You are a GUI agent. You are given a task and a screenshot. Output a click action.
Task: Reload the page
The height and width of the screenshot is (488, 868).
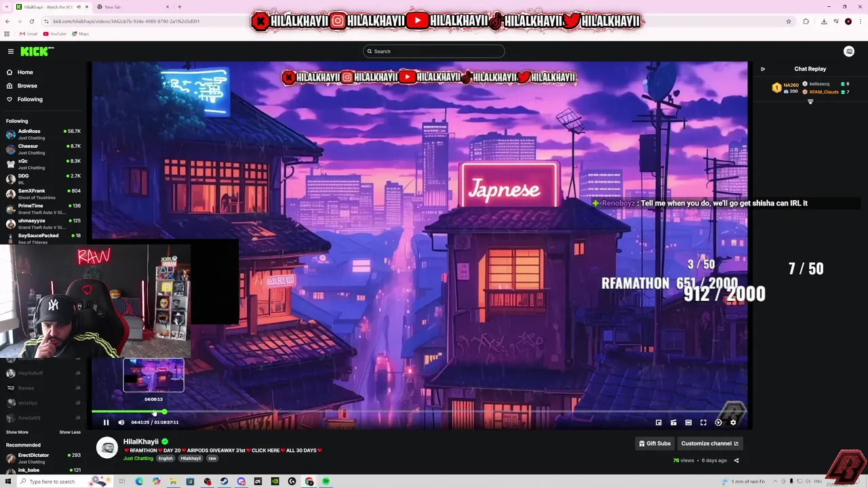pyautogui.click(x=32, y=21)
